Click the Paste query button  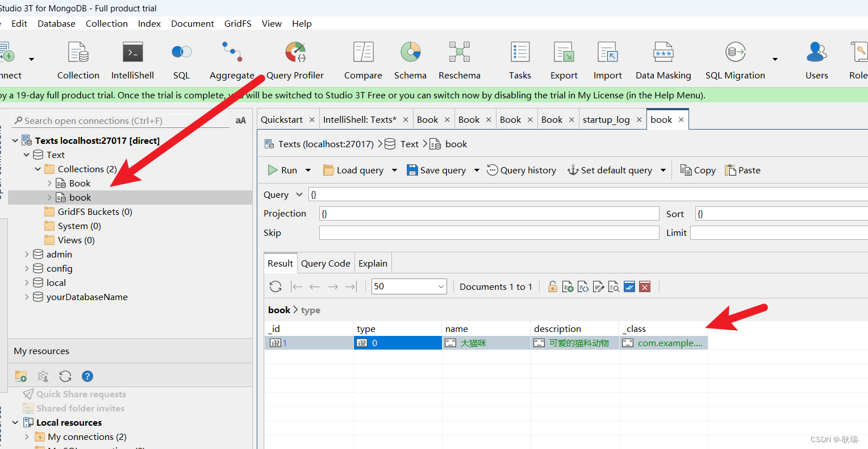742,170
